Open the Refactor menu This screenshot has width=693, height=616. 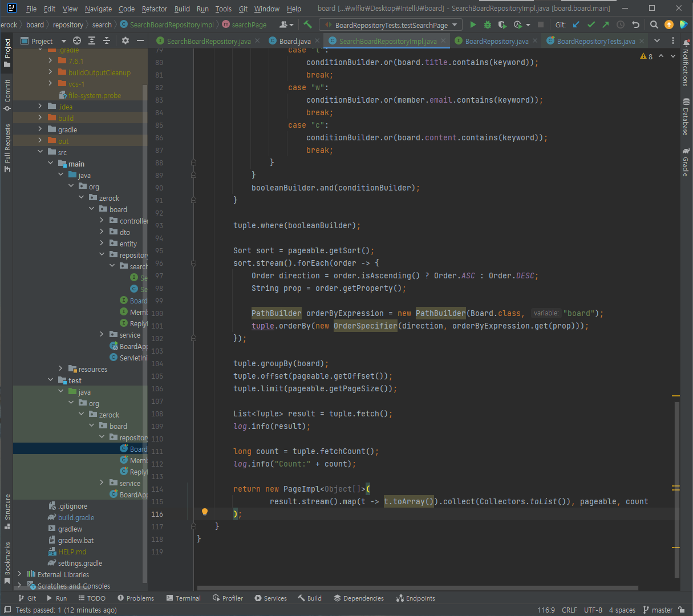pos(155,9)
